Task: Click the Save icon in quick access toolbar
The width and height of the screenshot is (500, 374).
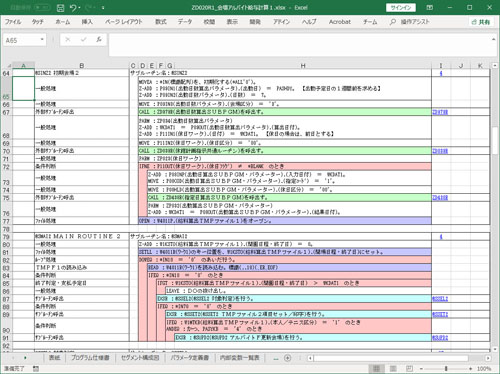Action: point(60,8)
